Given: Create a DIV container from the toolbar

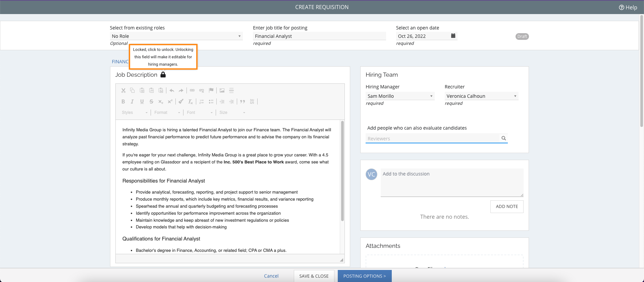Looking at the screenshot, I should [x=252, y=101].
